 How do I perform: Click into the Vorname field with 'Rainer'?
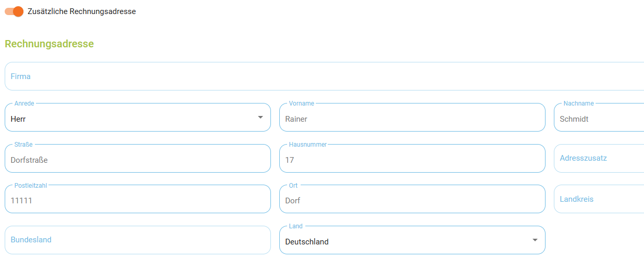click(x=412, y=117)
